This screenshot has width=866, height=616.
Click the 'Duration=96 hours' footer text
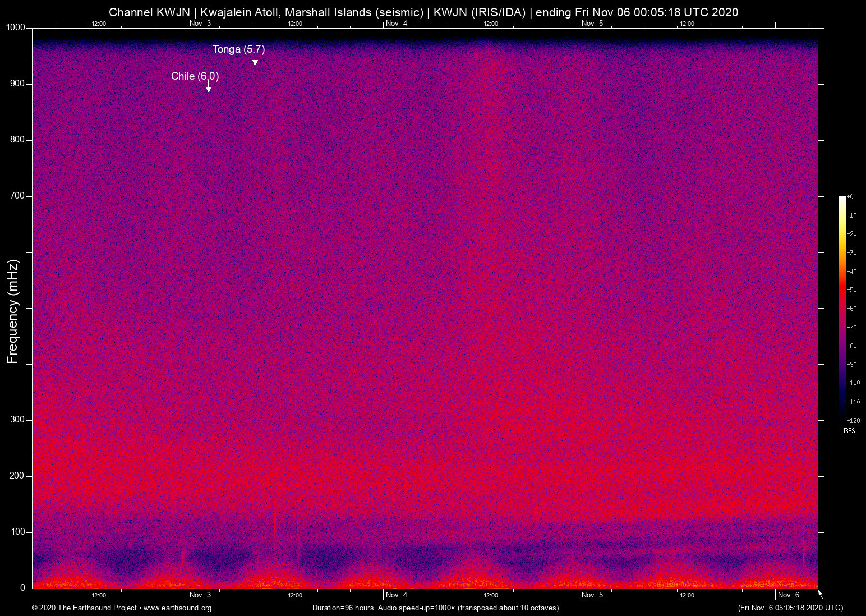(x=343, y=608)
